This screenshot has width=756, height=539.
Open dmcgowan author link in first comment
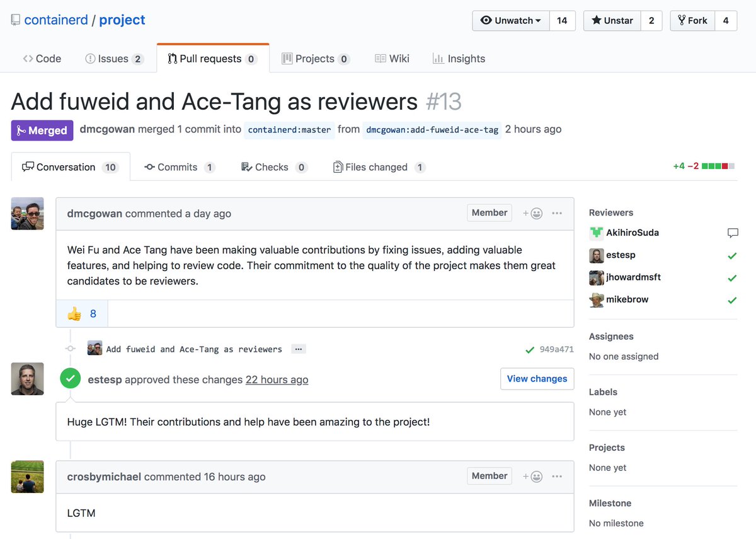(94, 214)
